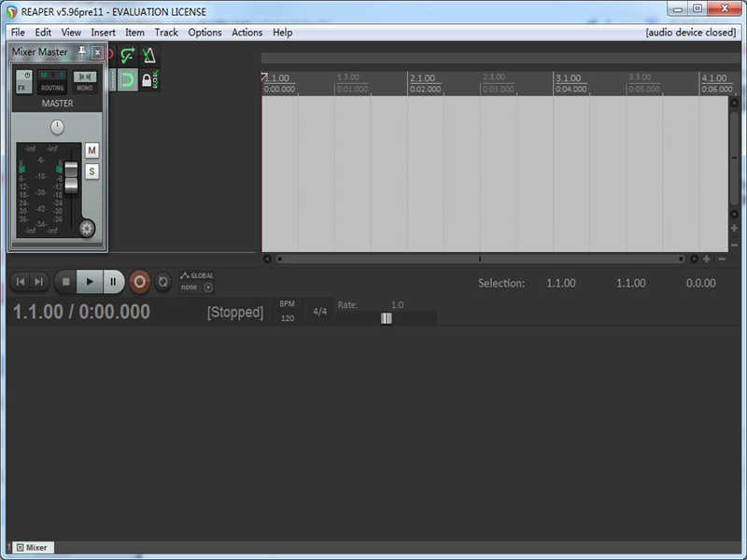Click the Play transport button
This screenshot has width=747, height=560.
coord(90,282)
